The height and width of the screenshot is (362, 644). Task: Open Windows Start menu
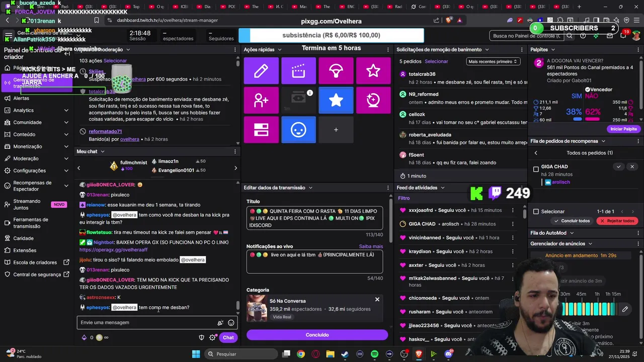[x=196, y=354]
